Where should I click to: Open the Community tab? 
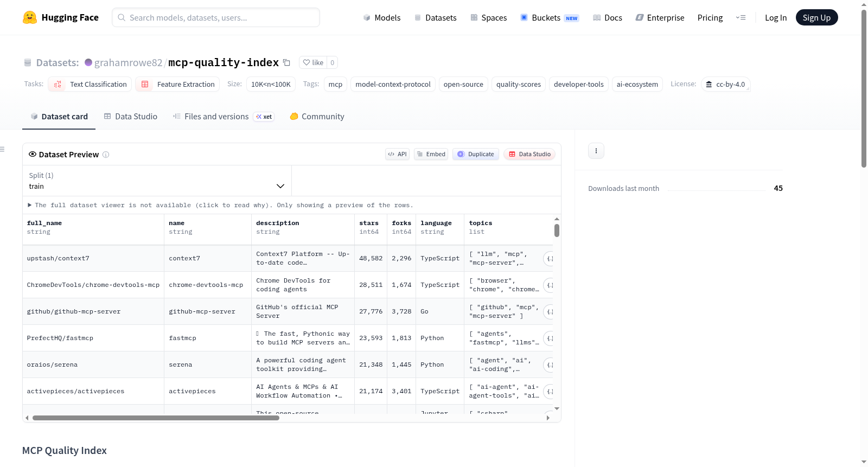317,117
